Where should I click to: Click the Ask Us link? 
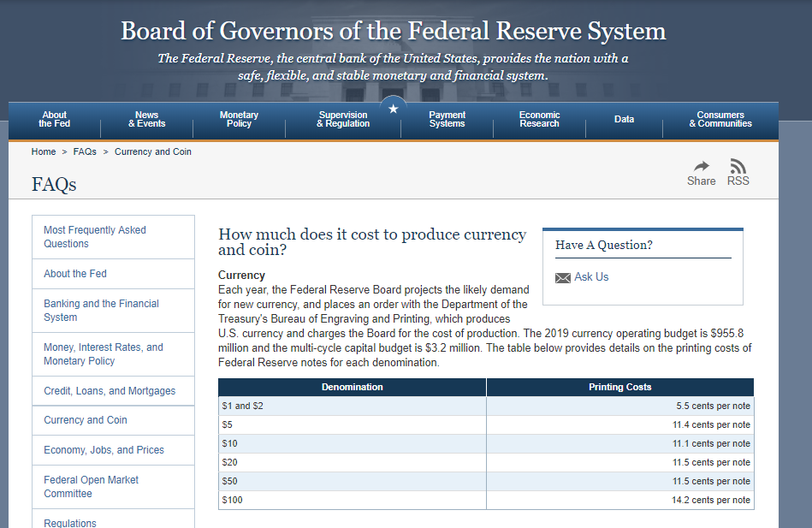591,277
